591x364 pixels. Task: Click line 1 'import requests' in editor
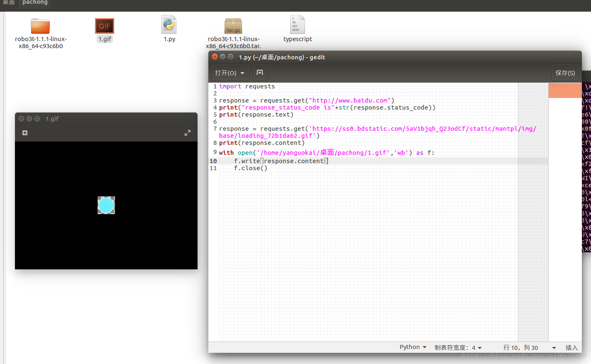(x=247, y=86)
